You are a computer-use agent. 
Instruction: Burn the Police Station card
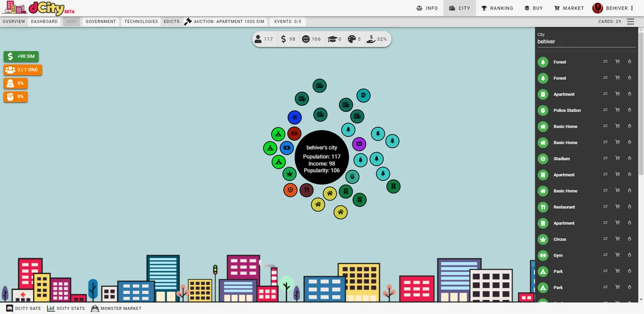(629, 110)
